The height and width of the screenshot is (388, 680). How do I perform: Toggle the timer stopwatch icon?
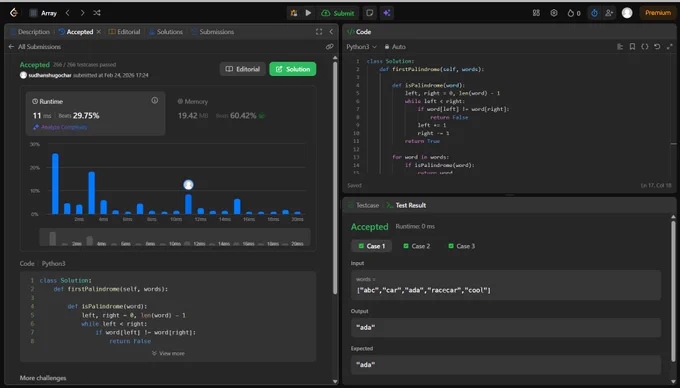tap(595, 13)
